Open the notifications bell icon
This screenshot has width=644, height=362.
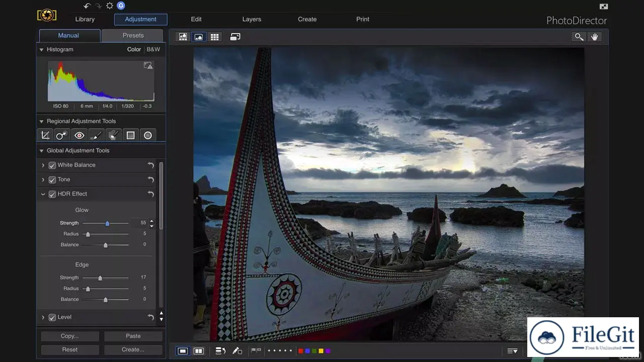point(121,6)
